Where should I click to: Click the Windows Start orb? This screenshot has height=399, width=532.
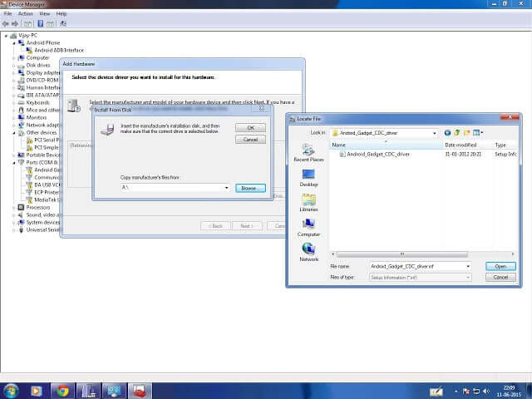10,391
